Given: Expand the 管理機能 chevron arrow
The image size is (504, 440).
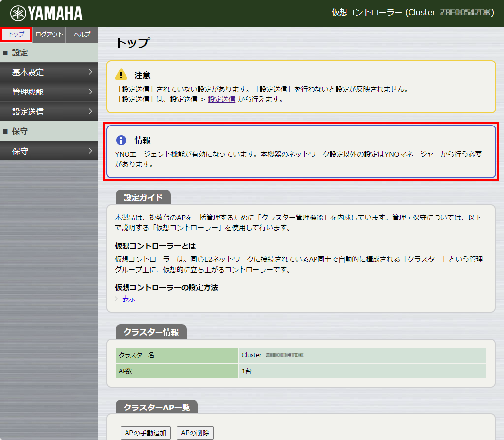Looking at the screenshot, I should [x=91, y=92].
